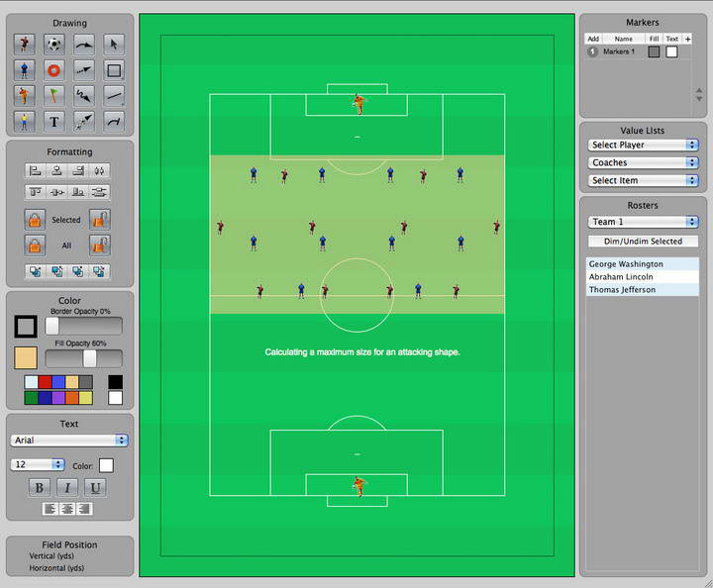
Task: Select the curved solid arrow tool
Action: 84,45
